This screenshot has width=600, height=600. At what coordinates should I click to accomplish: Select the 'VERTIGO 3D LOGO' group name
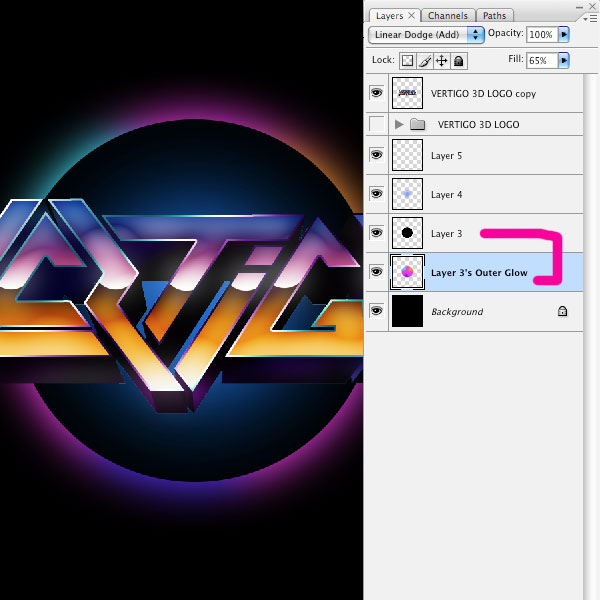(478, 124)
